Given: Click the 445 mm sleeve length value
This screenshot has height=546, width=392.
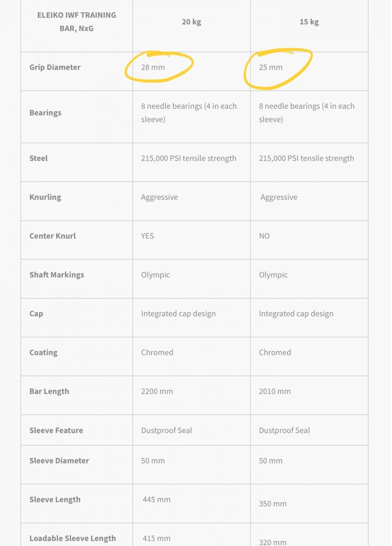Looking at the screenshot, I should coord(156,500).
